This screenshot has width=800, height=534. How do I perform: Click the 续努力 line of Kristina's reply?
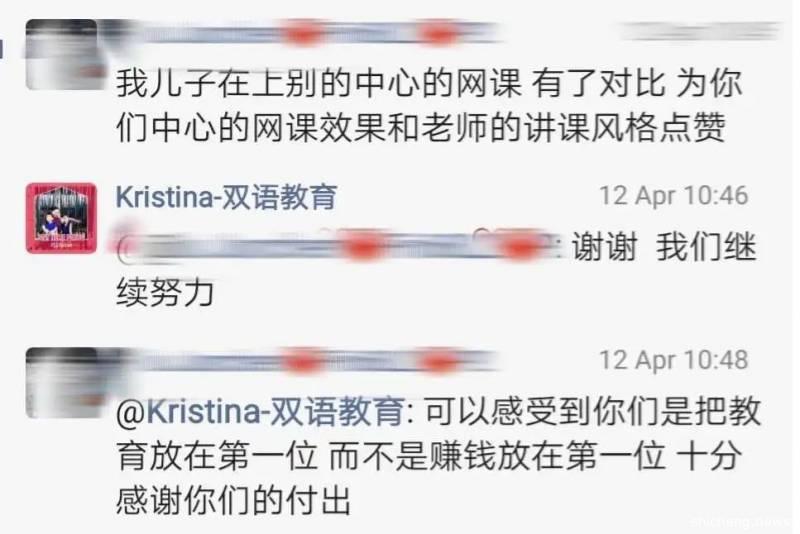point(165,292)
